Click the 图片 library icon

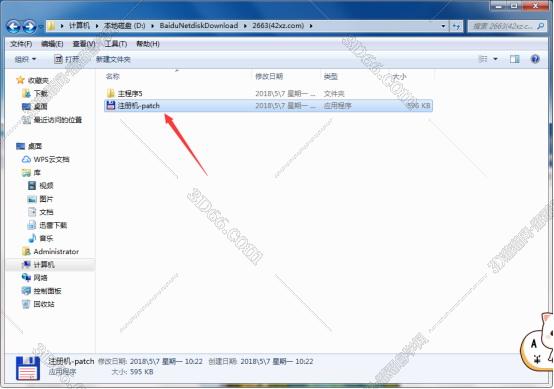pos(32,199)
